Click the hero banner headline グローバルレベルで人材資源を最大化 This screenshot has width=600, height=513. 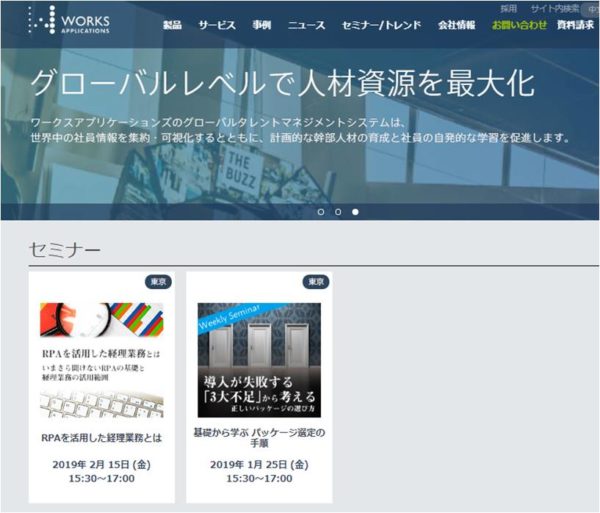tap(282, 83)
